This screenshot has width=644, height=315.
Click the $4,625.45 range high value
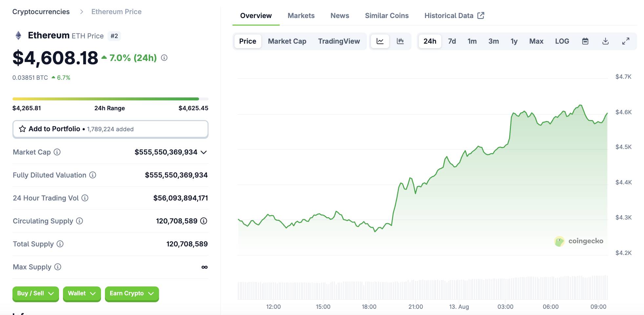193,108
